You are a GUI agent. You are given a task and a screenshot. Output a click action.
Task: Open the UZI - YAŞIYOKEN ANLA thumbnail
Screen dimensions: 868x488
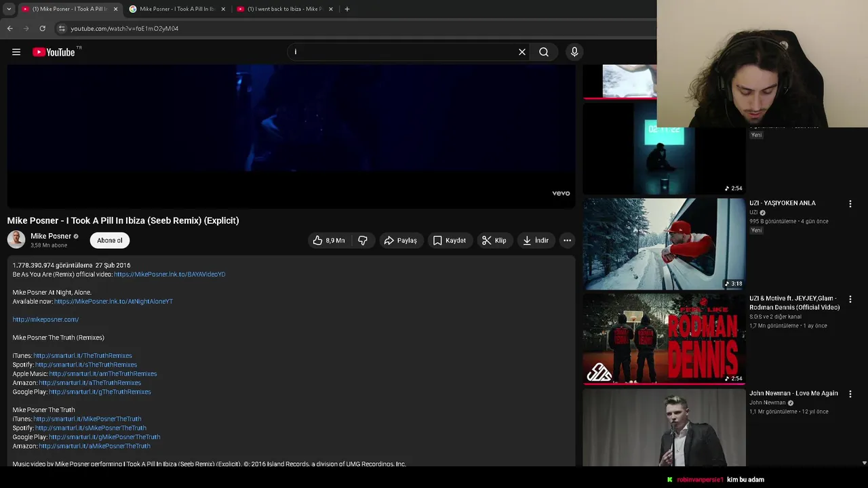[x=664, y=244]
